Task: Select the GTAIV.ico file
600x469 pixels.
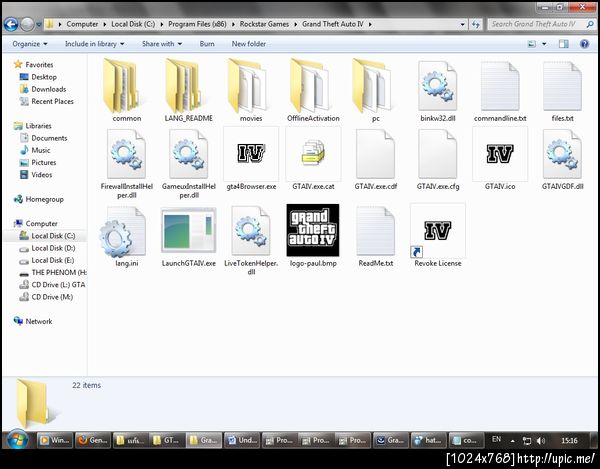Action: [500, 159]
